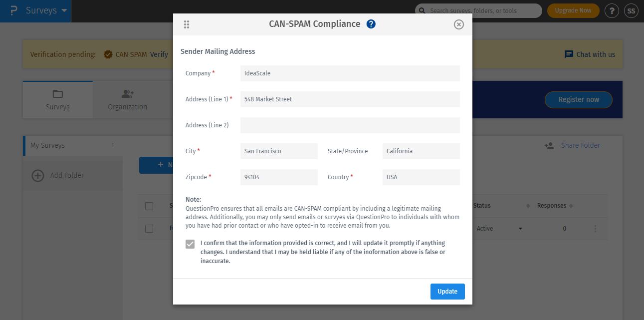This screenshot has height=320, width=644.
Task: Switch to the Organization tab
Action: 127,99
